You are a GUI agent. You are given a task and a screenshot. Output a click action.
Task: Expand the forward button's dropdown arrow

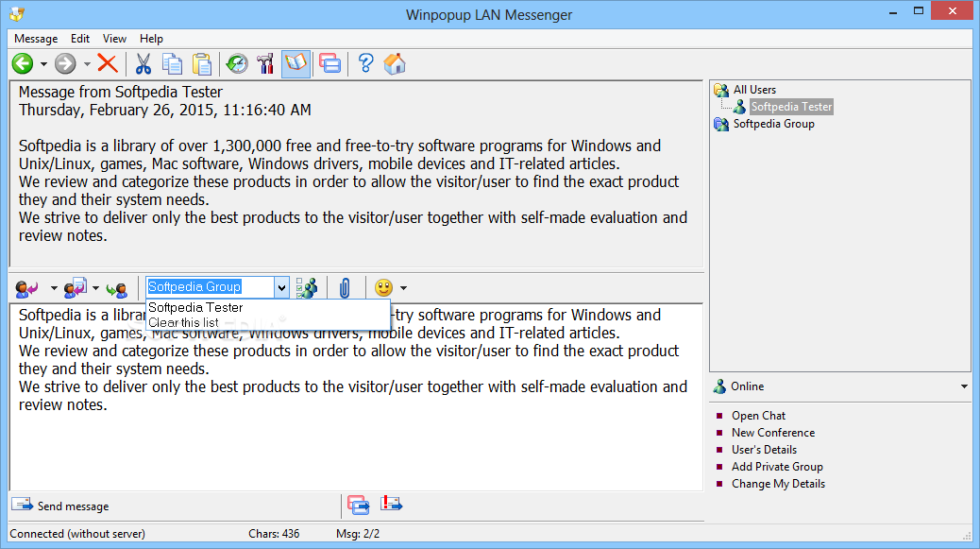tap(87, 63)
